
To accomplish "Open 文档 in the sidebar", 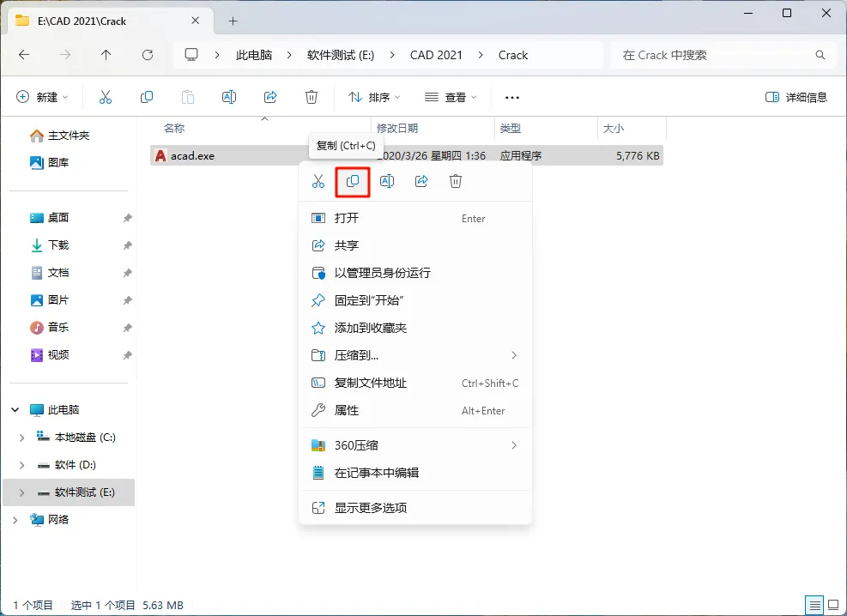I will click(x=50, y=273).
